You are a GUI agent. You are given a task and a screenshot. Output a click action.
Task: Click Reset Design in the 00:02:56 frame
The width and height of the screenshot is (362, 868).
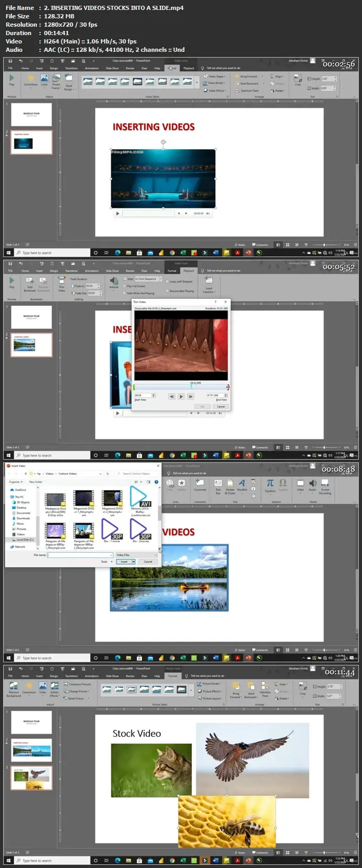tap(69, 81)
